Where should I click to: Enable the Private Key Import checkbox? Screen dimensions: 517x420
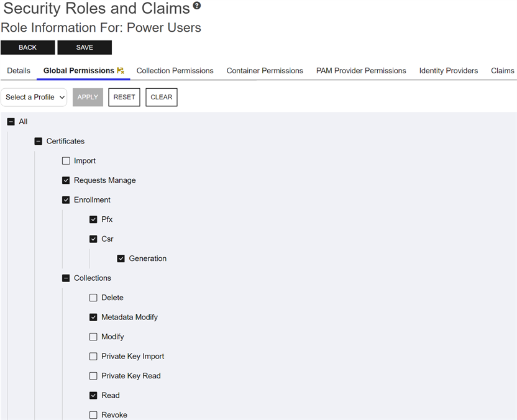[93, 357]
